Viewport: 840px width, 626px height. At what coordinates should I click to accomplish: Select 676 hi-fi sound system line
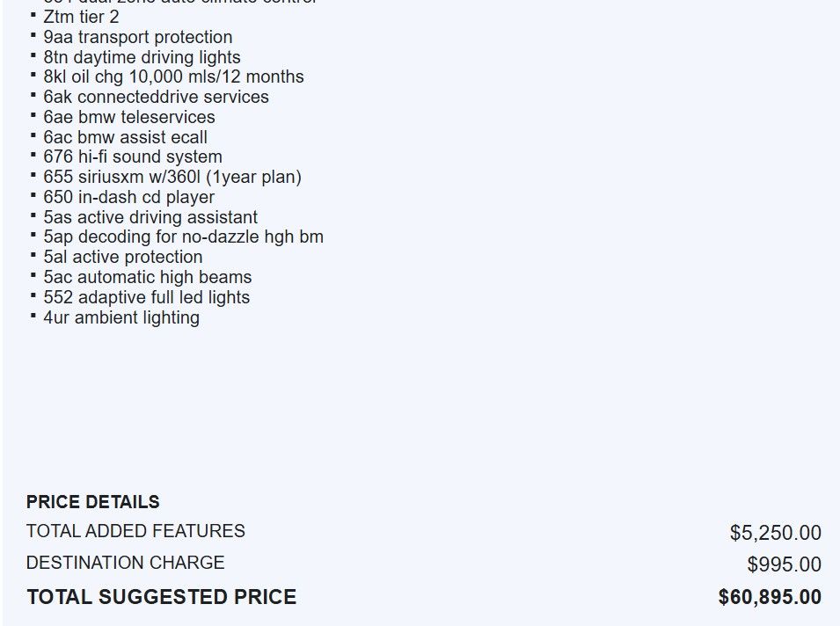point(133,156)
